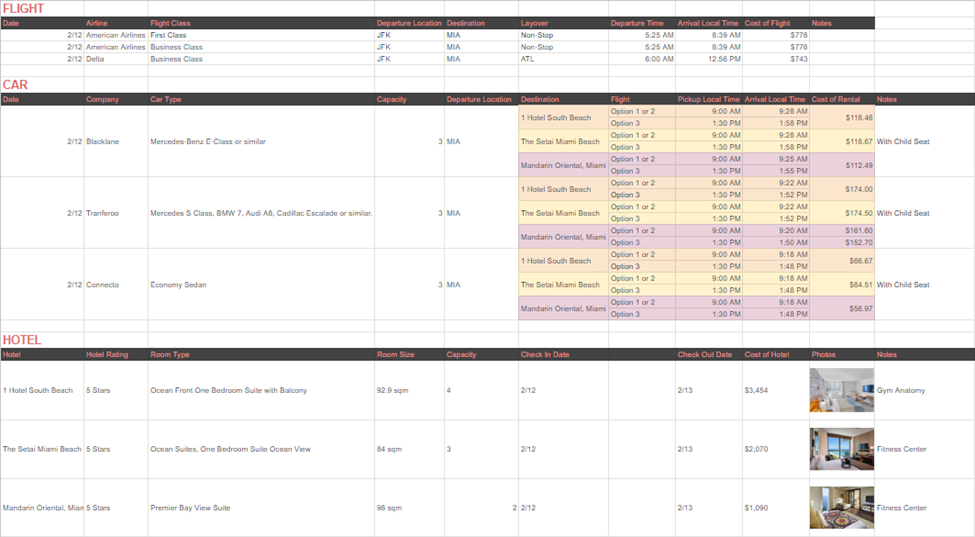Click the $174.50 rental cost cell
The image size is (975, 537).
pos(842,213)
